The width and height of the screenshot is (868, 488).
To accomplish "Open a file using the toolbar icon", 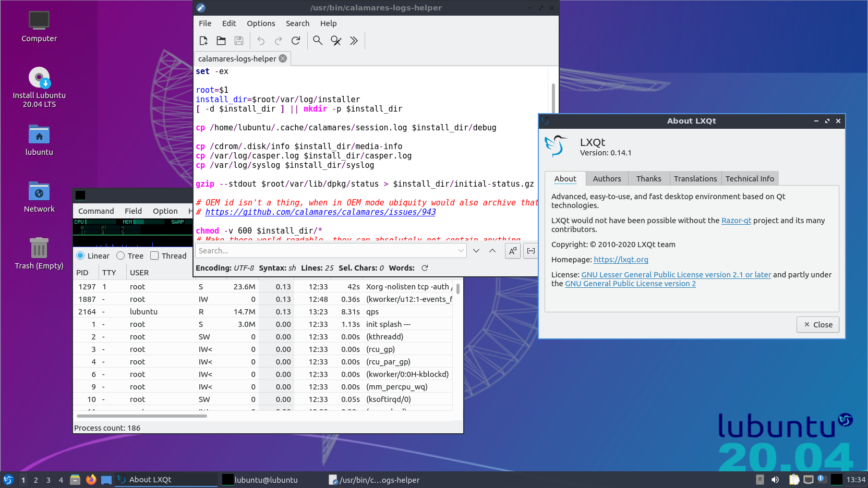I will click(221, 40).
